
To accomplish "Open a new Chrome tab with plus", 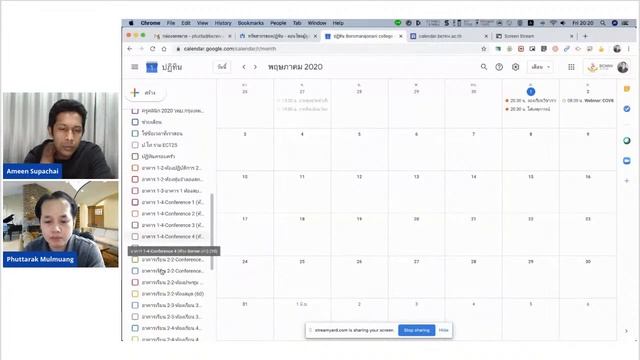I will coord(585,36).
